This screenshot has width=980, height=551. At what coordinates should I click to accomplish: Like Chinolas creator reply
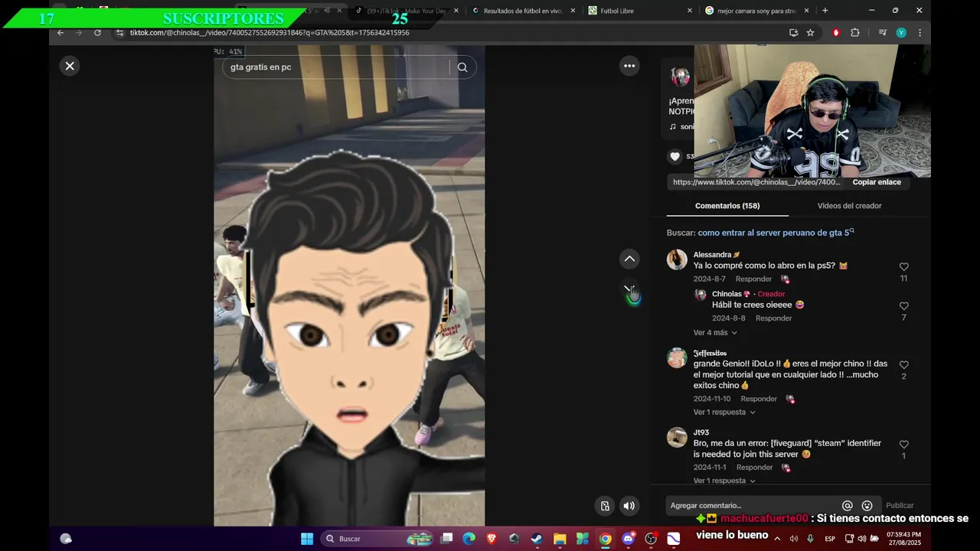(x=903, y=306)
